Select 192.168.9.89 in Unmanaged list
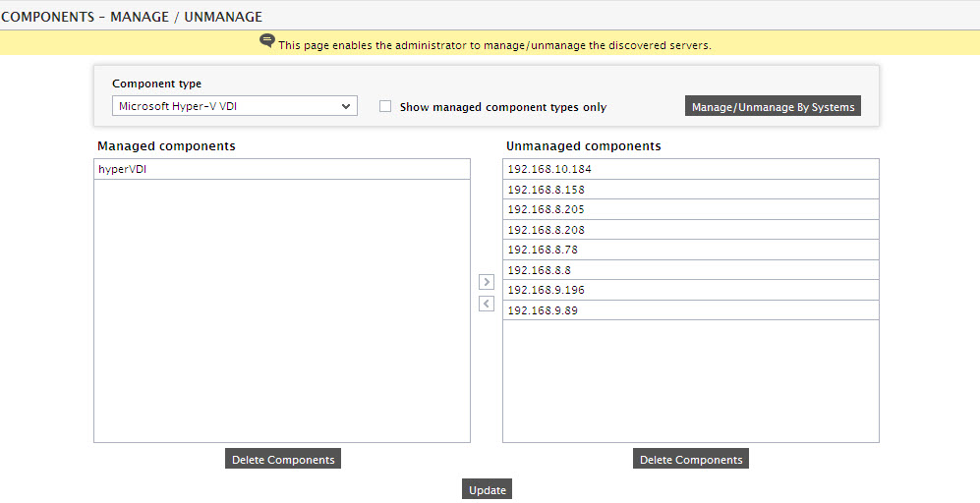Viewport: 980px width, 503px height. click(x=691, y=309)
